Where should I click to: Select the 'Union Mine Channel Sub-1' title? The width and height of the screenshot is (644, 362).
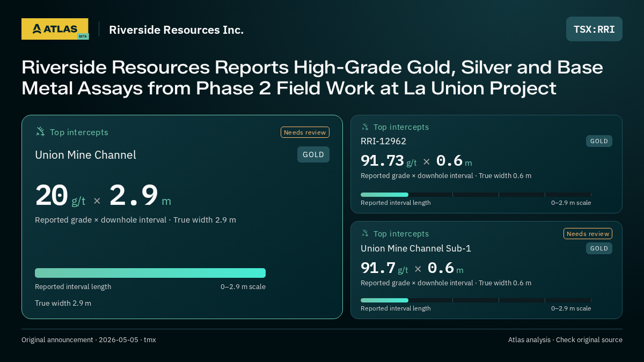(x=416, y=248)
